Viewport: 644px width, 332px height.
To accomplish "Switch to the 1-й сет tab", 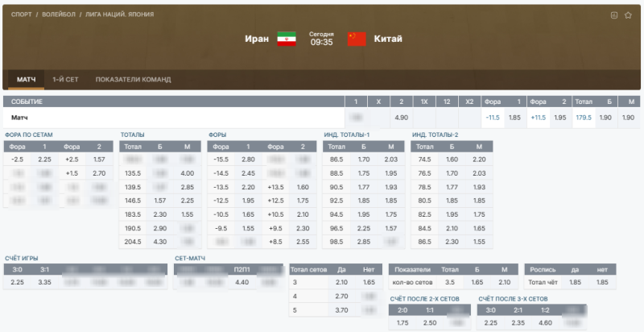I will [x=65, y=80].
